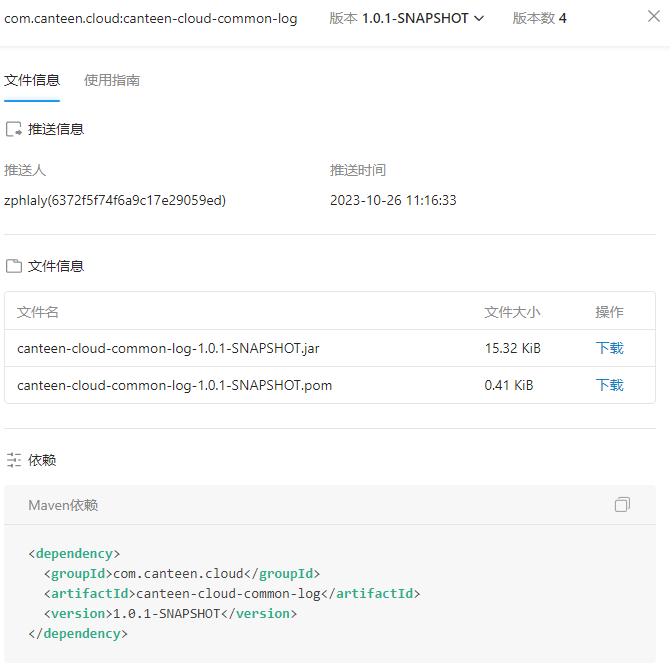Click the artifactId line in code
Image resolution: width=670 pixels, height=665 pixels.
pos(232,593)
